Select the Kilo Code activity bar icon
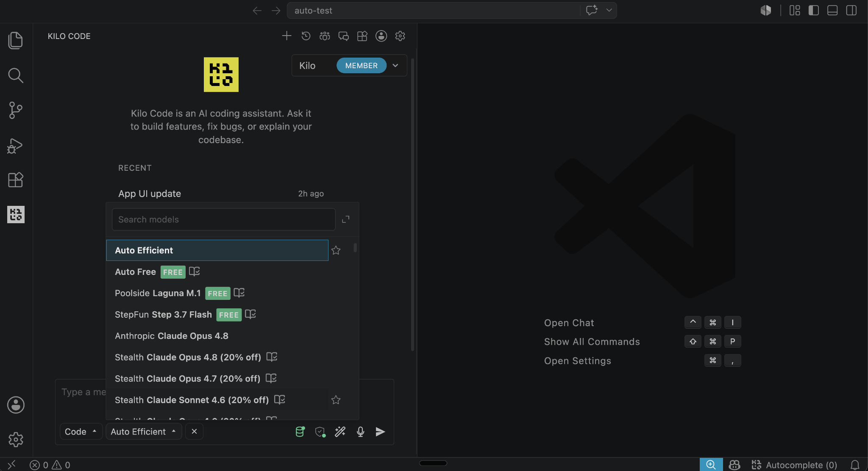 click(x=16, y=215)
